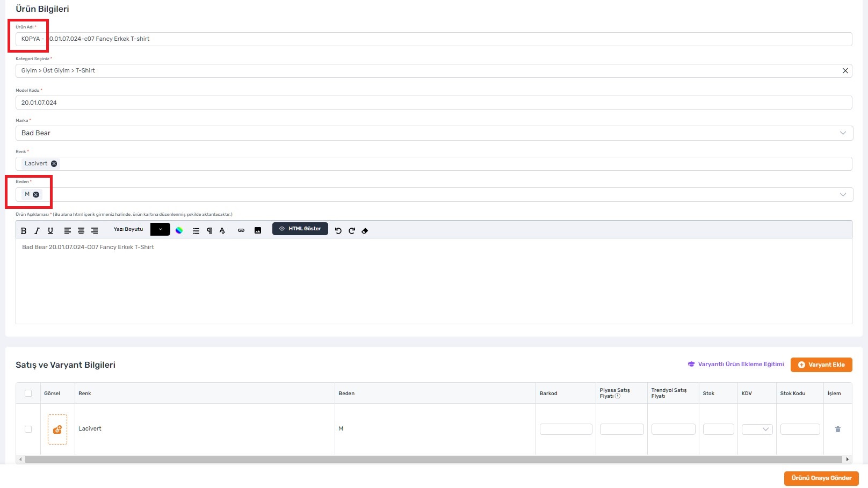Viewport: 868px width, 488px height.
Task: Tick the checkbox for Lacivert variant row
Action: 28,429
